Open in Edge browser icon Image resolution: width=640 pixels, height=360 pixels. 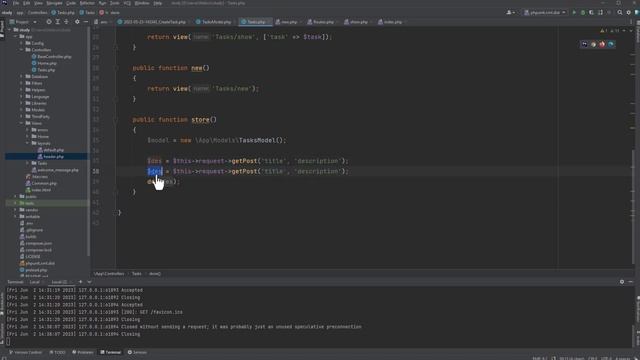pyautogui.click(x=611, y=44)
